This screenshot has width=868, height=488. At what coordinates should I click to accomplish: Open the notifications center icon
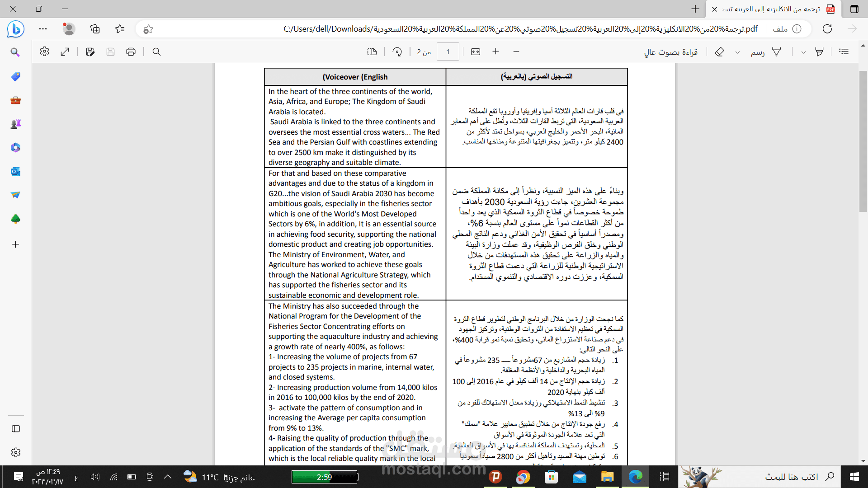[18, 477]
